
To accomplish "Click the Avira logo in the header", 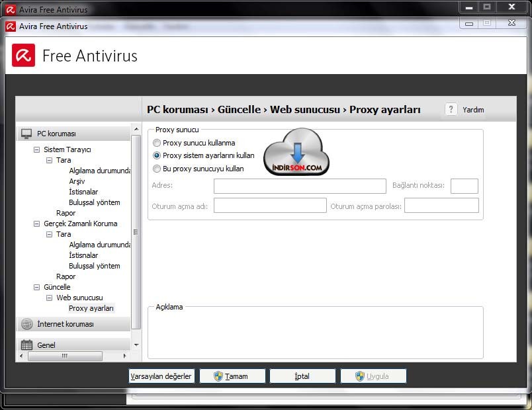I will click(23, 56).
